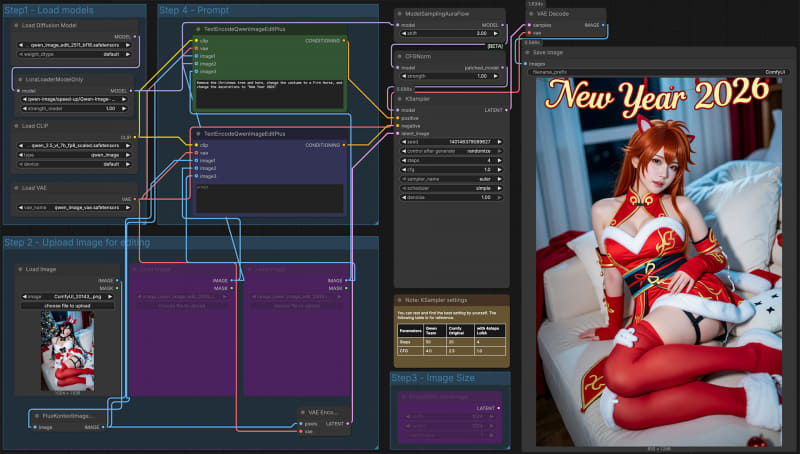Open the weight_dtype dropdown
The height and width of the screenshot is (454, 800).
tap(74, 54)
